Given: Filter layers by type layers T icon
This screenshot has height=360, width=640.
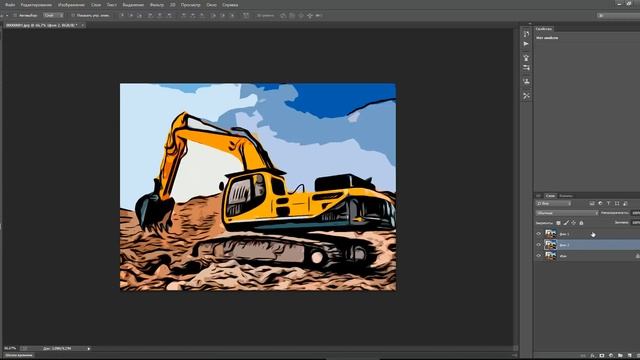Looking at the screenshot, I should [609, 203].
